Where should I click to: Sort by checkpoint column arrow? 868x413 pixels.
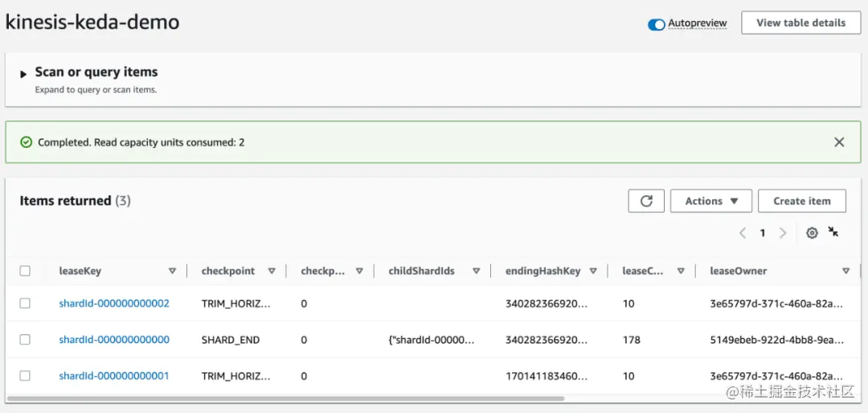pyautogui.click(x=272, y=271)
